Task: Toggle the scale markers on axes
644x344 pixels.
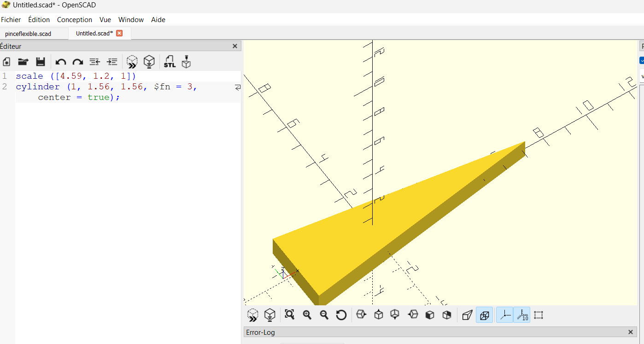Action: (522, 315)
